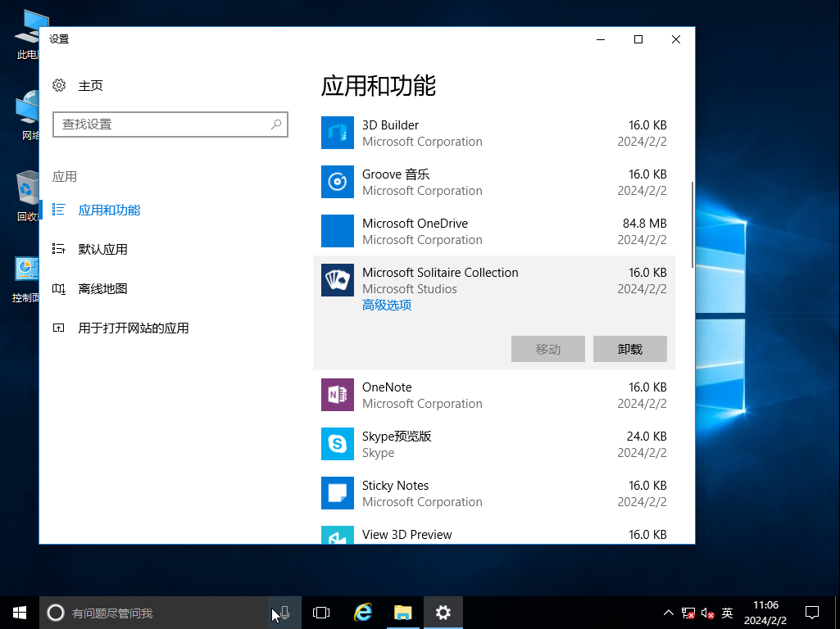Click the muted volume tray icon
840x629 pixels.
[708, 613]
